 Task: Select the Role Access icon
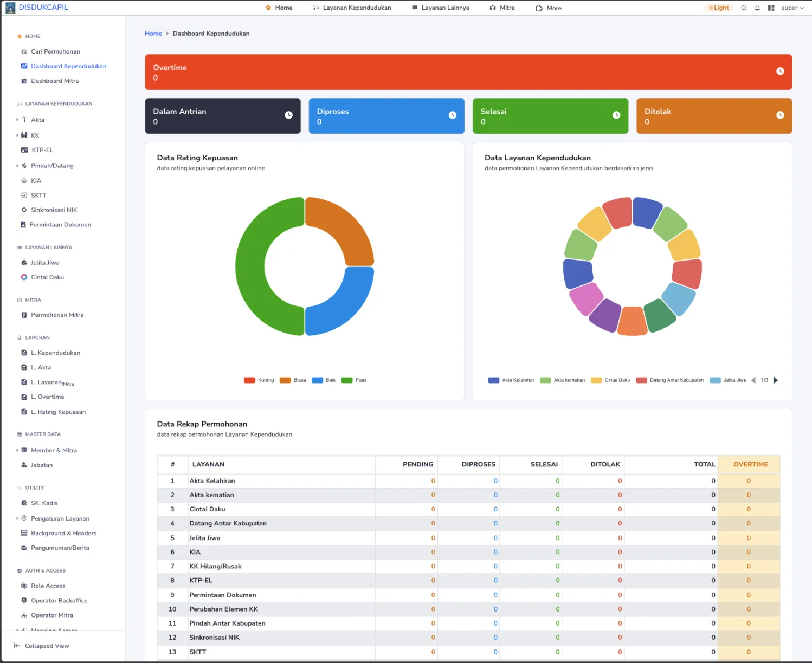click(23, 586)
